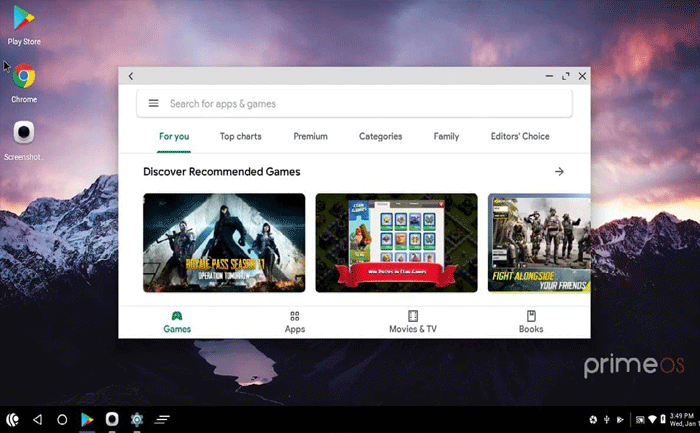
Task: Open the fan-shaped system tray icon
Action: point(593,420)
